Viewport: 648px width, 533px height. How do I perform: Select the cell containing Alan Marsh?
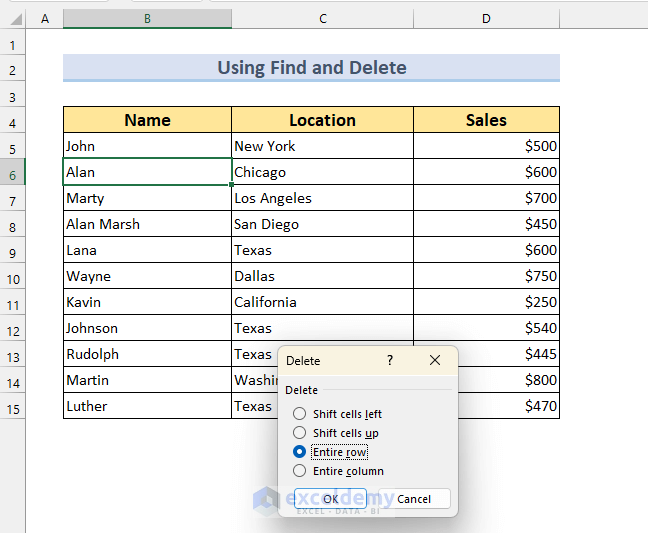pos(147,224)
